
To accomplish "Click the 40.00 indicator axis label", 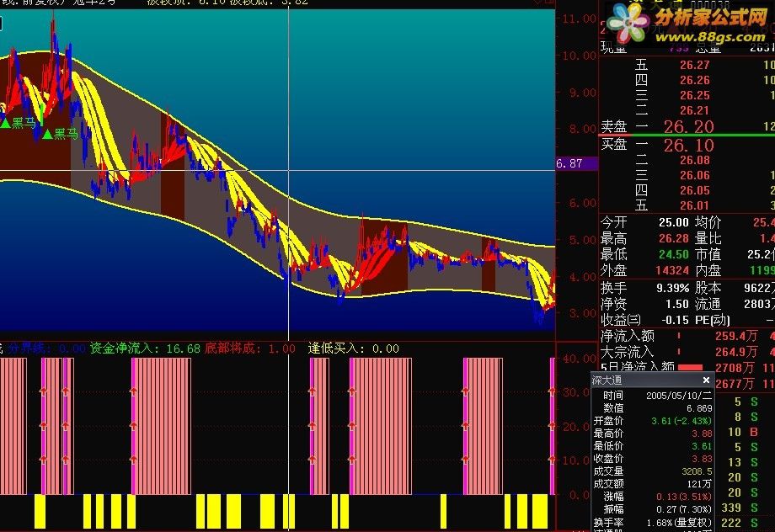I will point(580,358).
